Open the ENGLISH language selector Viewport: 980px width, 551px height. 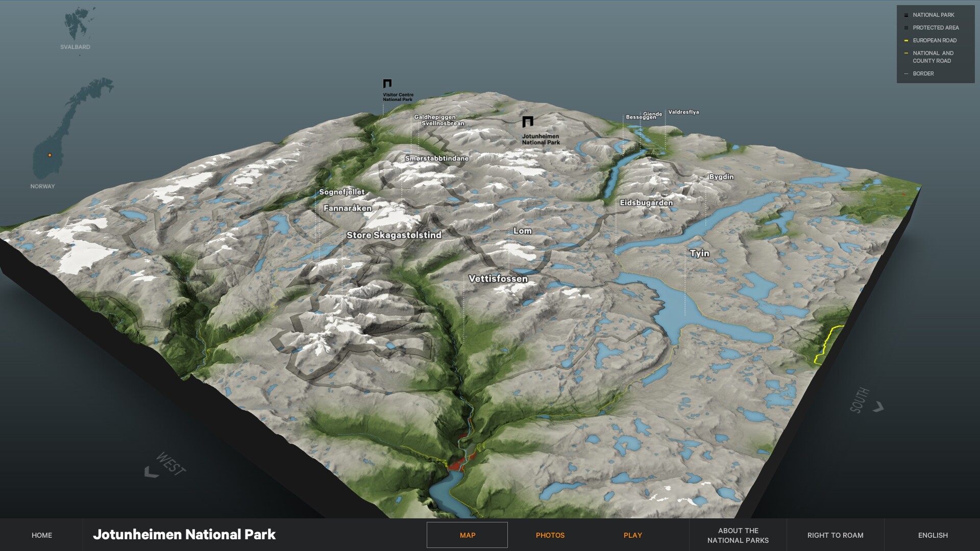click(933, 535)
